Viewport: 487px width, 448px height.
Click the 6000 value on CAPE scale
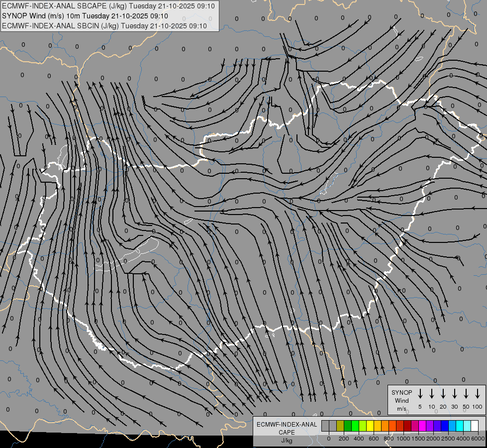pyautogui.click(x=478, y=439)
